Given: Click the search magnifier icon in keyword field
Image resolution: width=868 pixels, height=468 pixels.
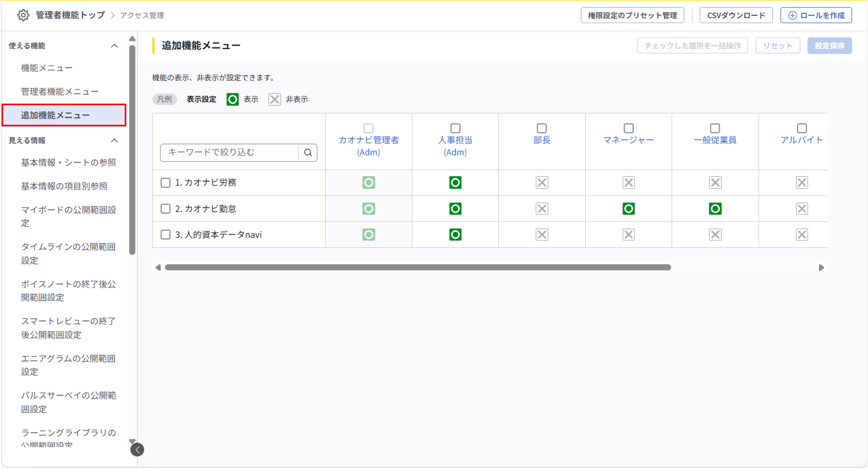Looking at the screenshot, I should pos(308,152).
